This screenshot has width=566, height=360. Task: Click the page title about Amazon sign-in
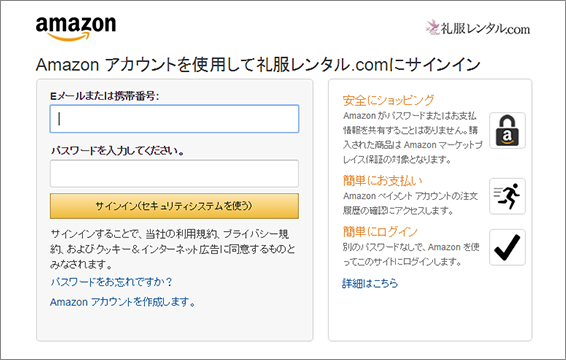258,65
